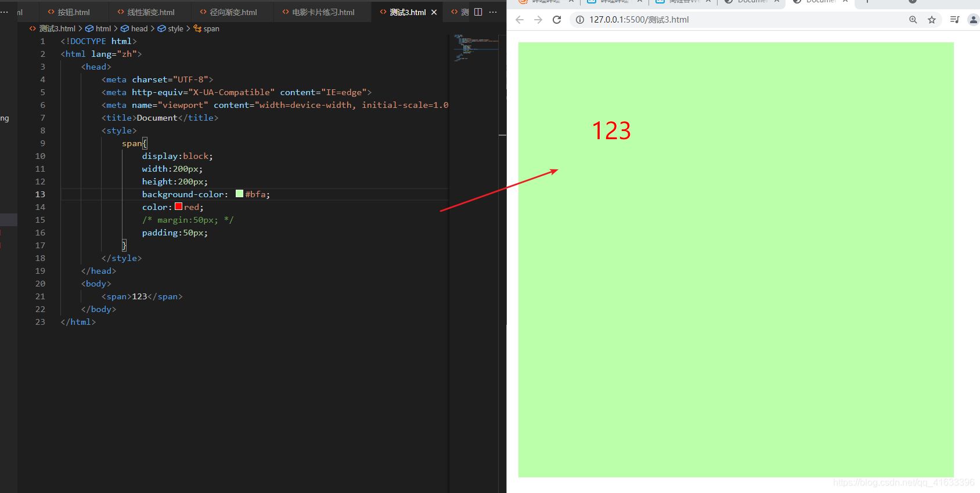Viewport: 980px width, 493px height.
Task: Bookmark this page with the star icon
Action: coord(932,20)
